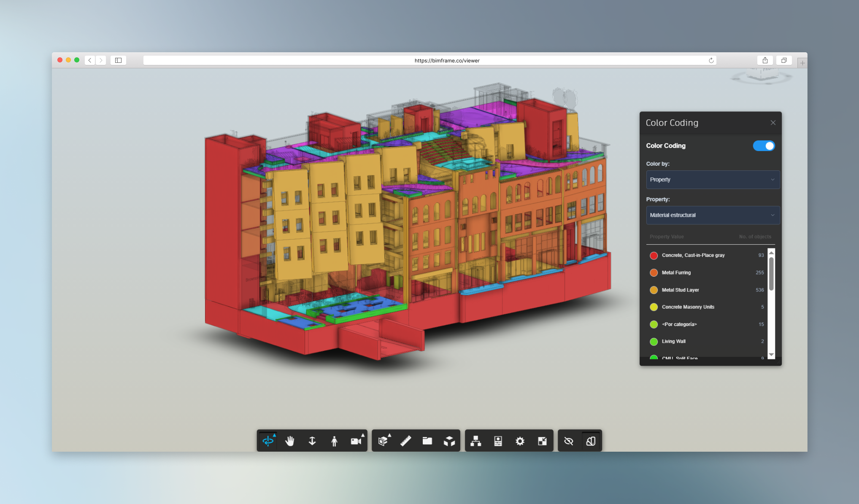Select the <Por categoría> label
859x504 pixels.
pos(679,324)
